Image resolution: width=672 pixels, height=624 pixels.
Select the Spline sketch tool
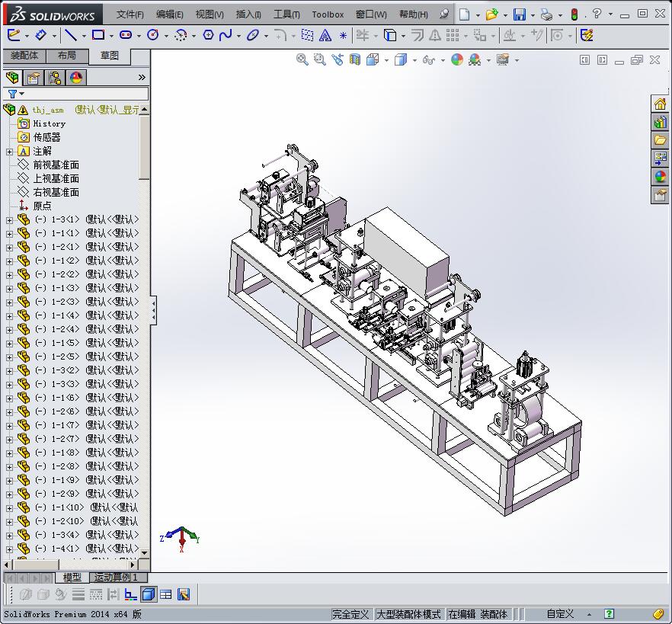pyautogui.click(x=226, y=35)
